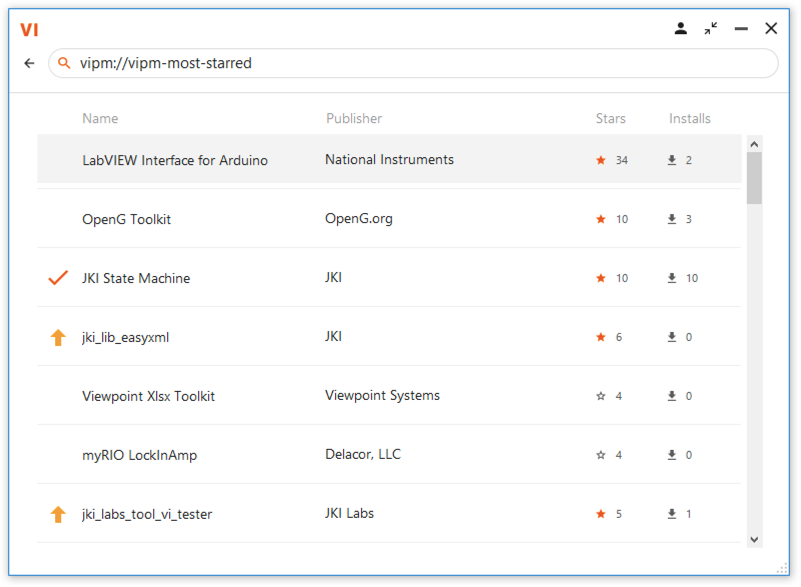Click install icon for jki_lib_easyxml
The height and width of the screenshot is (587, 801).
(672, 337)
